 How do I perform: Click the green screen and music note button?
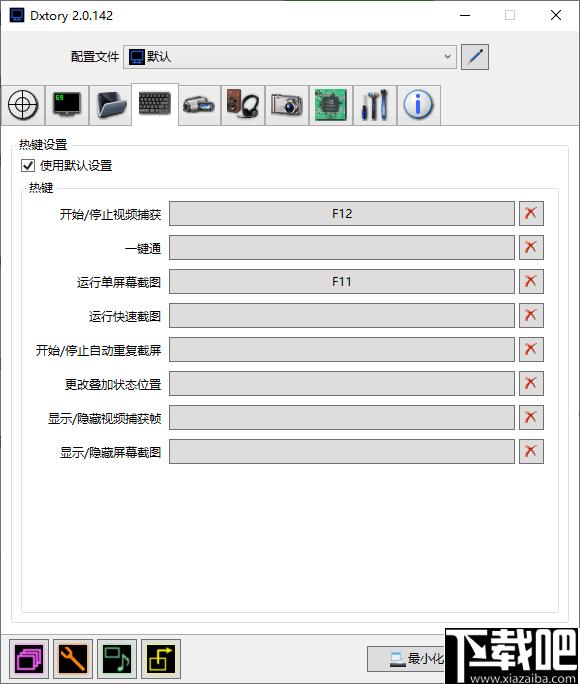[x=117, y=659]
